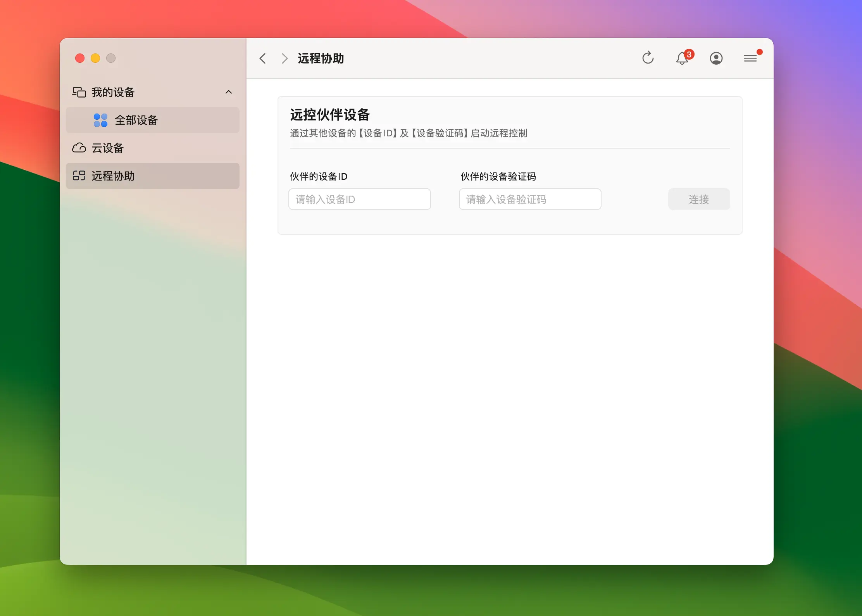
Task: Open the user account profile icon
Action: [716, 58]
